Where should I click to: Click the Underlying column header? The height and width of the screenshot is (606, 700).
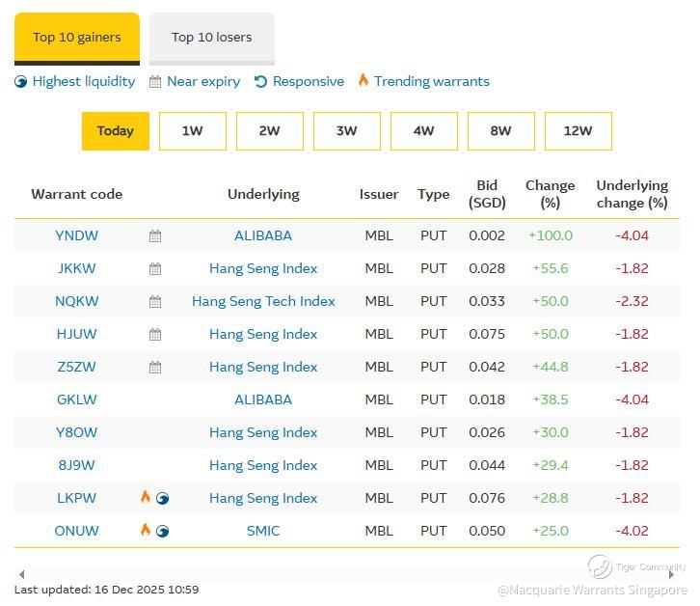click(x=263, y=194)
